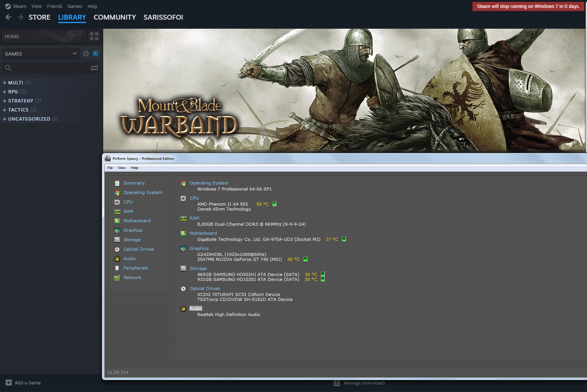This screenshot has width=587, height=392.
Task: Click the Steam logo icon in menu bar
Action: (x=8, y=6)
